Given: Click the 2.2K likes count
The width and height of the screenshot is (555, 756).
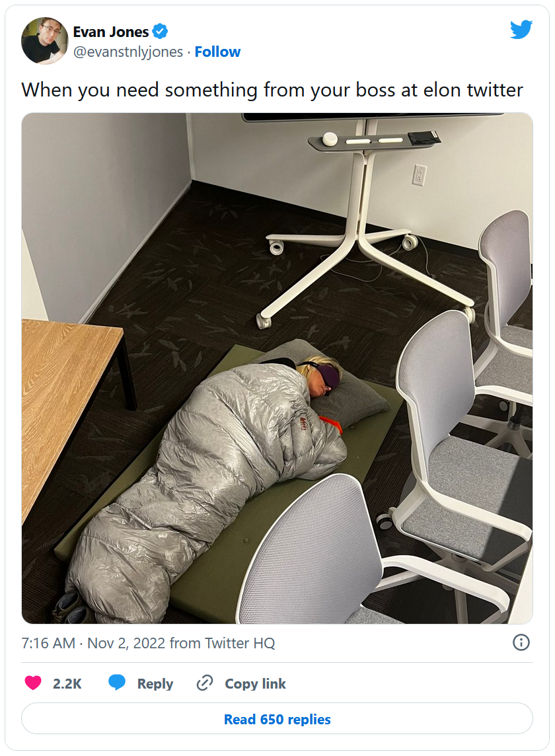Looking at the screenshot, I should coord(67,684).
